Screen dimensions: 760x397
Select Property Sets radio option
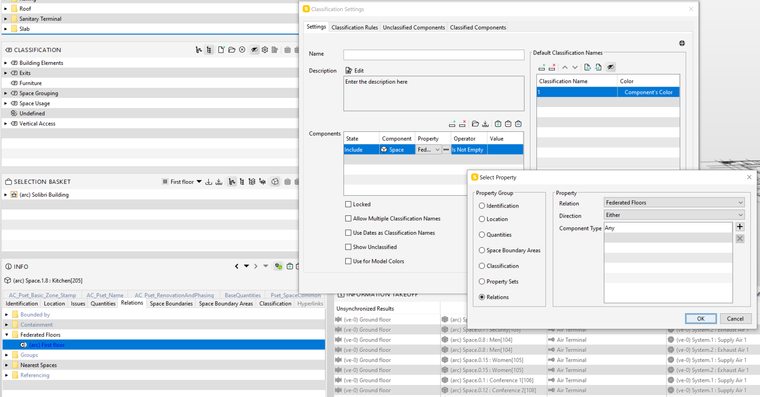tap(482, 281)
